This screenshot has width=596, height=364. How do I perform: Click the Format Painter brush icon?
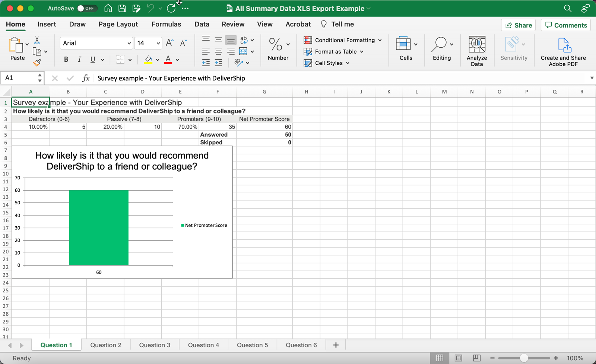click(37, 63)
